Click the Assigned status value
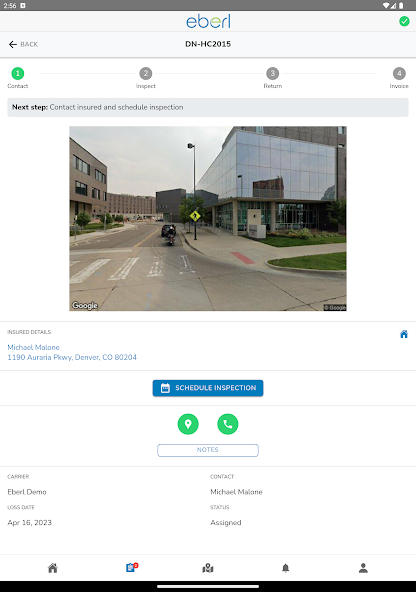This screenshot has width=416, height=592. point(226,523)
